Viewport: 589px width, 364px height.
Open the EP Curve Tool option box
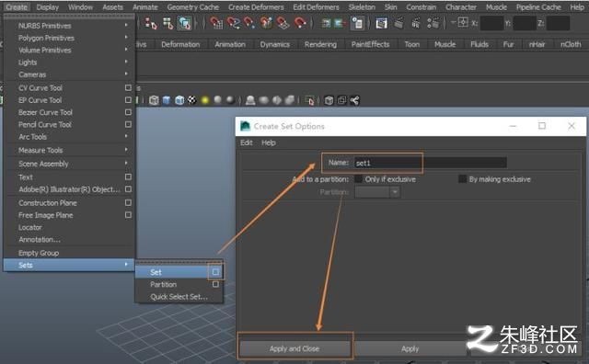pos(128,100)
